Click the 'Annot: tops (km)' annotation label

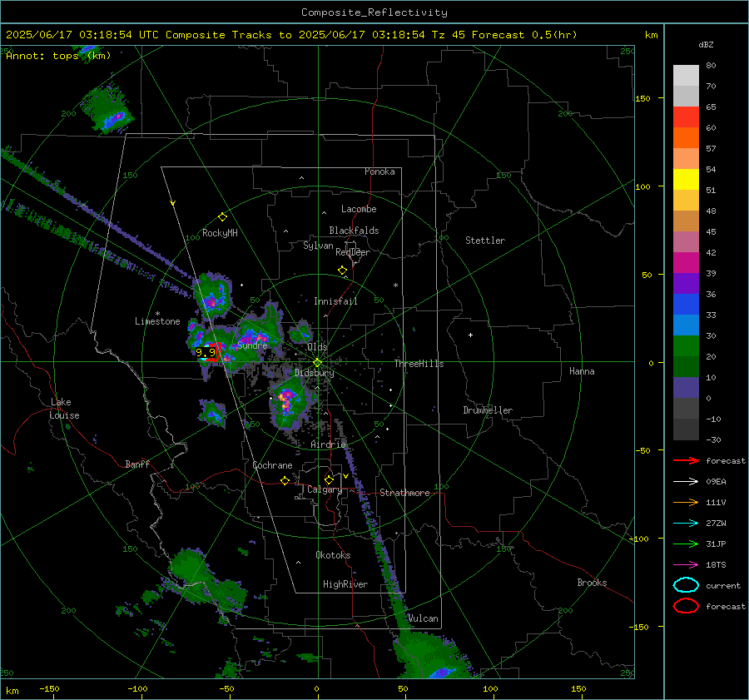pyautogui.click(x=58, y=56)
